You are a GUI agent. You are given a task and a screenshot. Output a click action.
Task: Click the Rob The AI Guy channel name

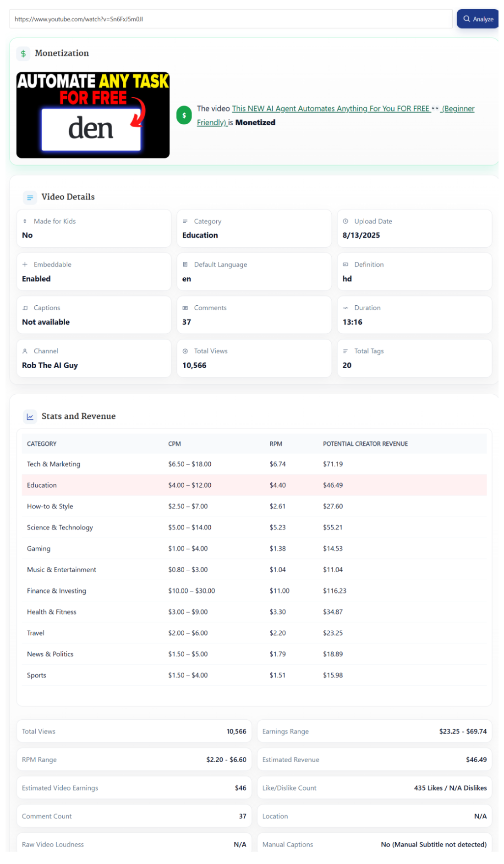[x=50, y=365]
